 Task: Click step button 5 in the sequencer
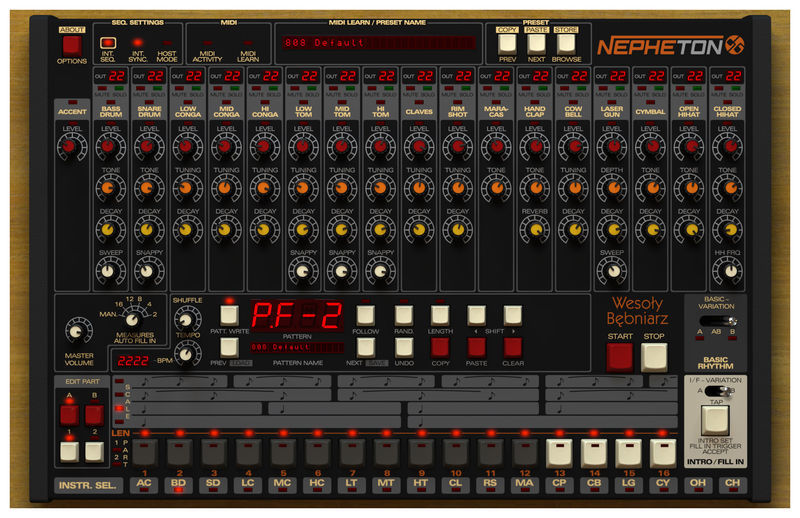[x=283, y=453]
